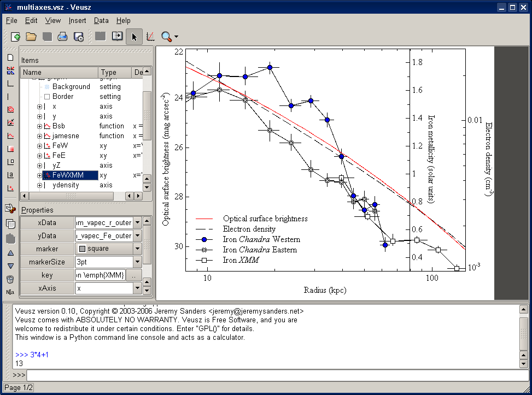
Task: Add an image widget with red gradient icon
Action: [x=10, y=149]
